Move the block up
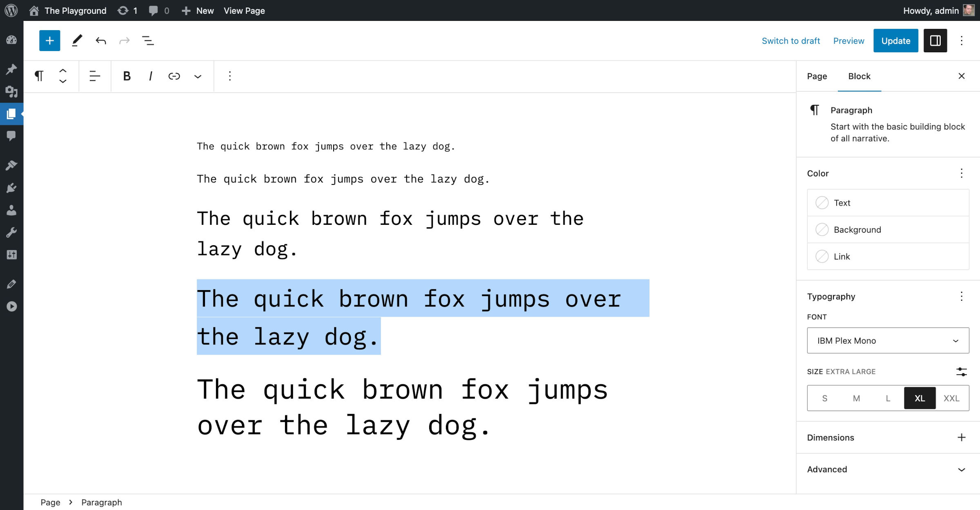The image size is (980, 510). (x=63, y=71)
